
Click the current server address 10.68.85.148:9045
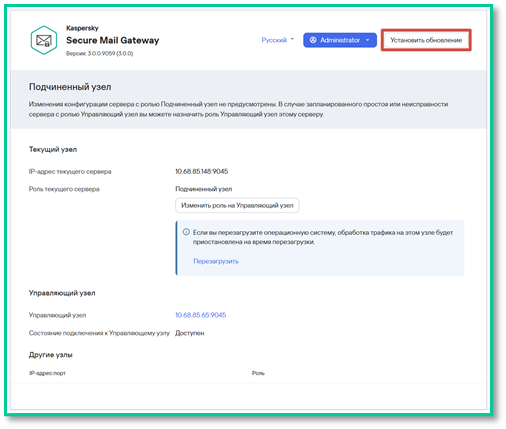click(202, 171)
